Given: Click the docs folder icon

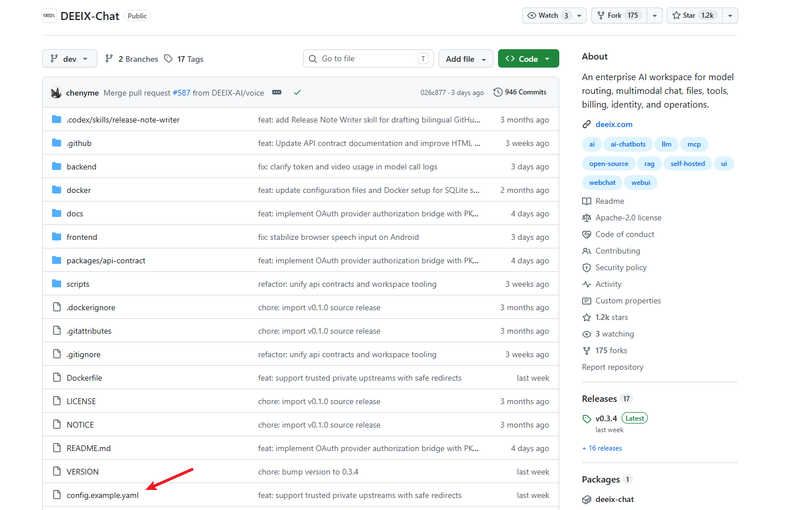Looking at the screenshot, I should tap(57, 214).
